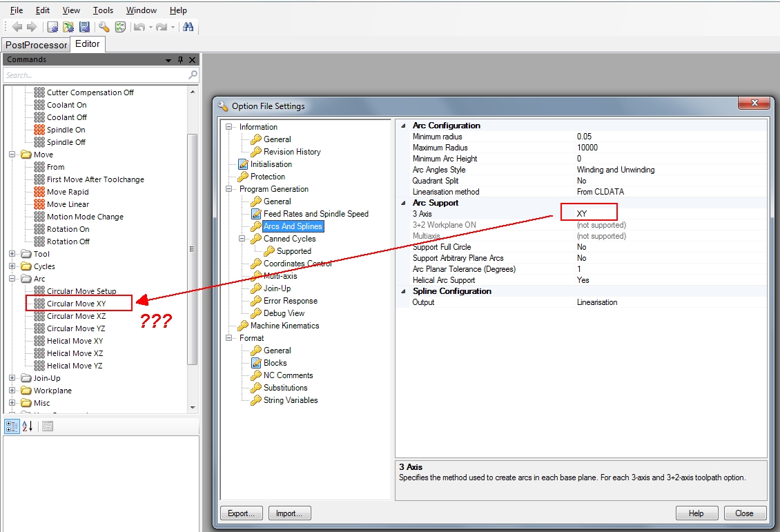Click the binoculars Find icon
The width and height of the screenshot is (780, 532).
tap(188, 27)
